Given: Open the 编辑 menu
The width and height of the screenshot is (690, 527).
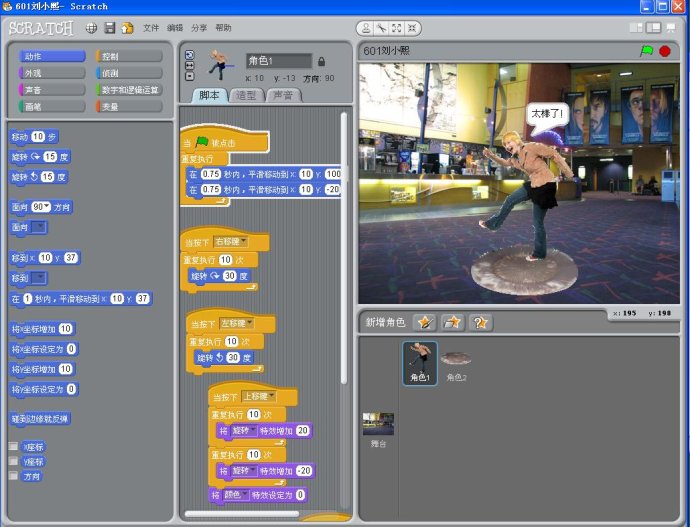Looking at the screenshot, I should (x=175, y=28).
